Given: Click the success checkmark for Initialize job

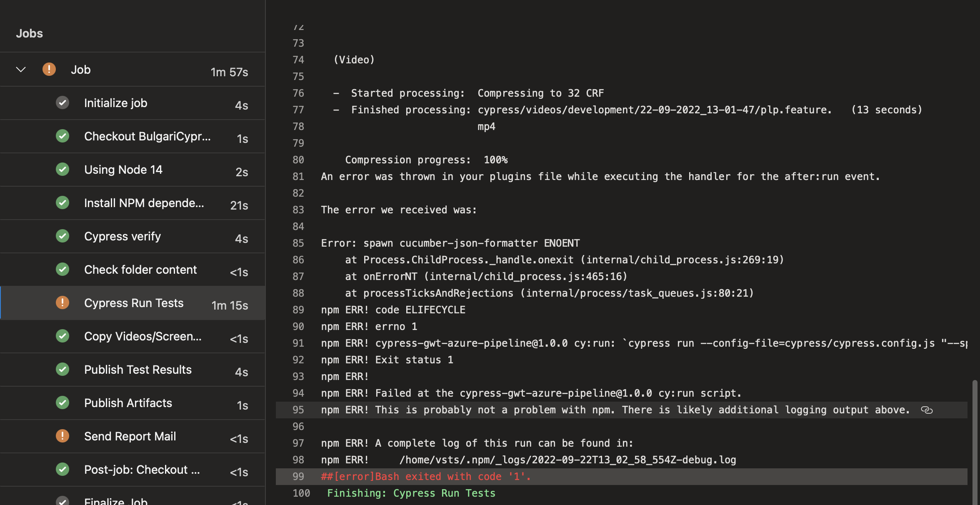Looking at the screenshot, I should [x=62, y=102].
